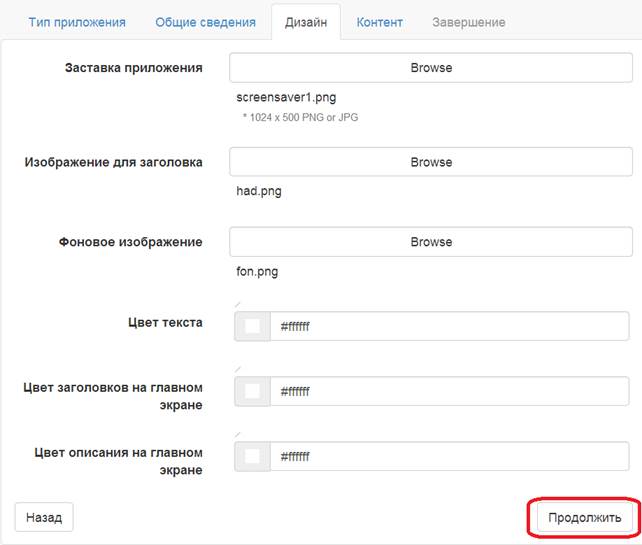Open the Цвет заголовков color swatch
Viewport: 642px width, 545px height.
[x=252, y=391]
